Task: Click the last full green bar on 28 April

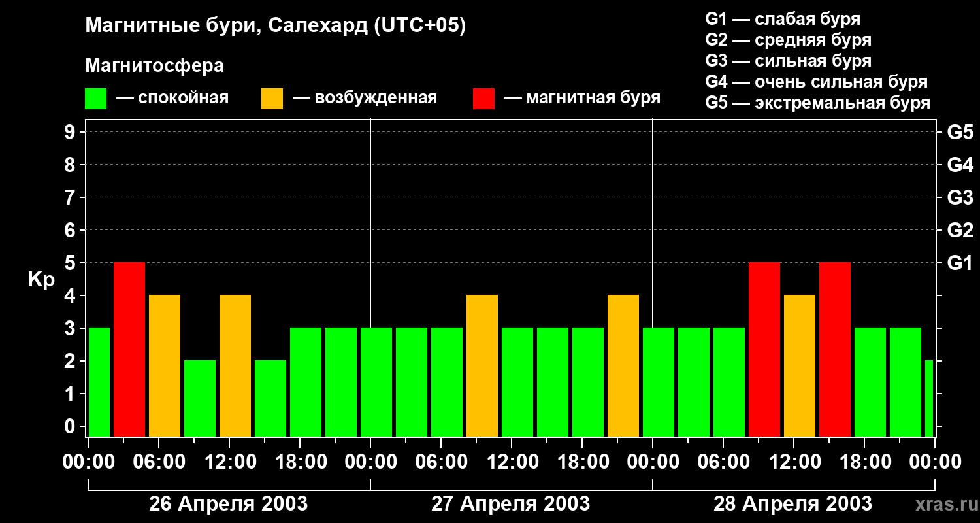Action: pyautogui.click(x=906, y=382)
